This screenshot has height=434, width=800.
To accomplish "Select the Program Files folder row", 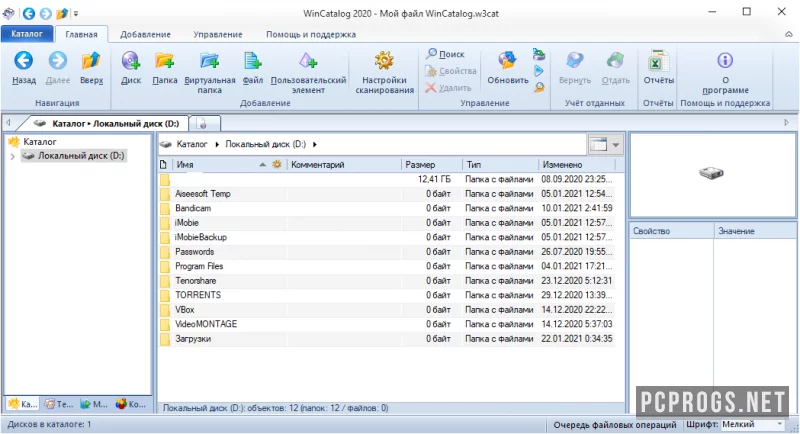I will click(387, 266).
